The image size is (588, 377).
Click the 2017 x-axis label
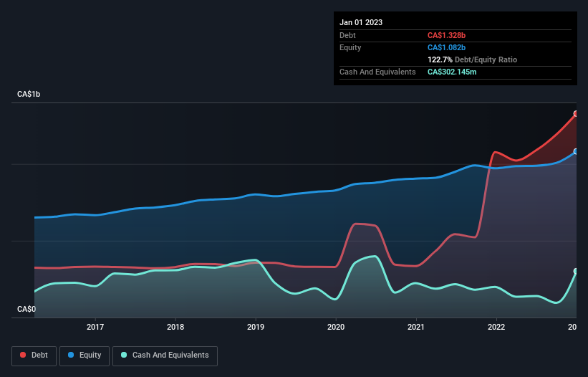(95, 327)
